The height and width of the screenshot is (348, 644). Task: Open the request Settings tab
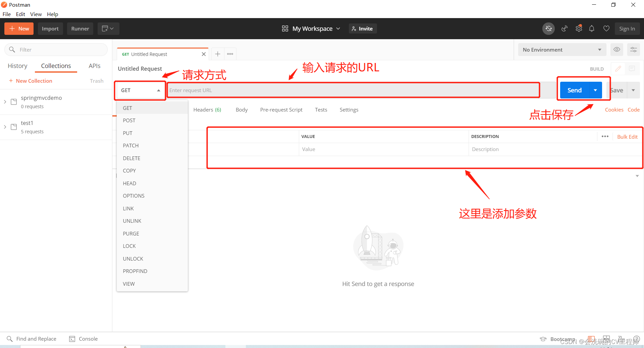[349, 110]
